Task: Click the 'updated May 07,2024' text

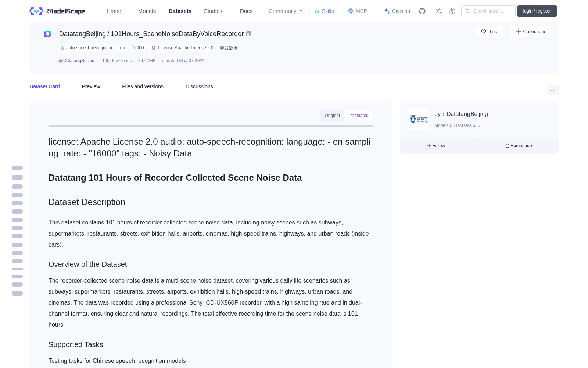Action: (183, 61)
